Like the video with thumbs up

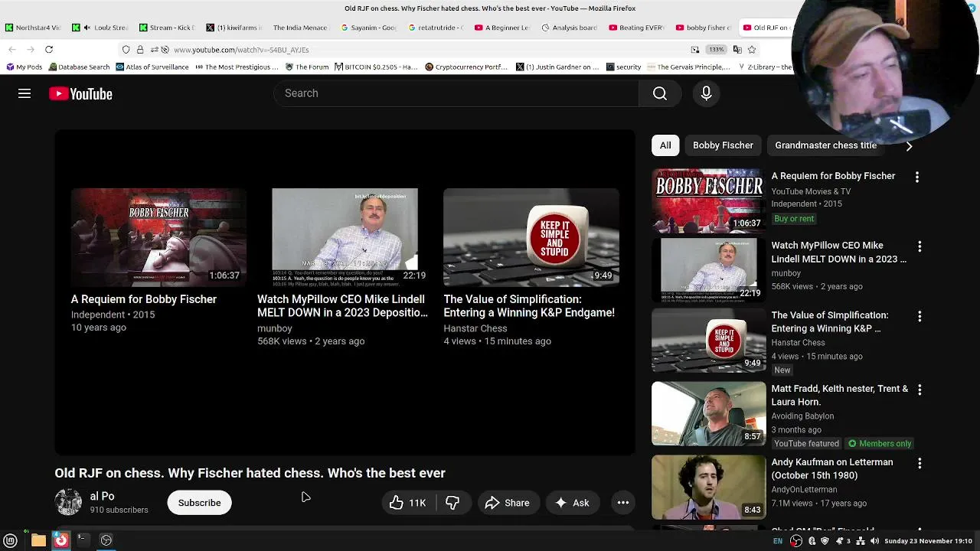pos(408,503)
